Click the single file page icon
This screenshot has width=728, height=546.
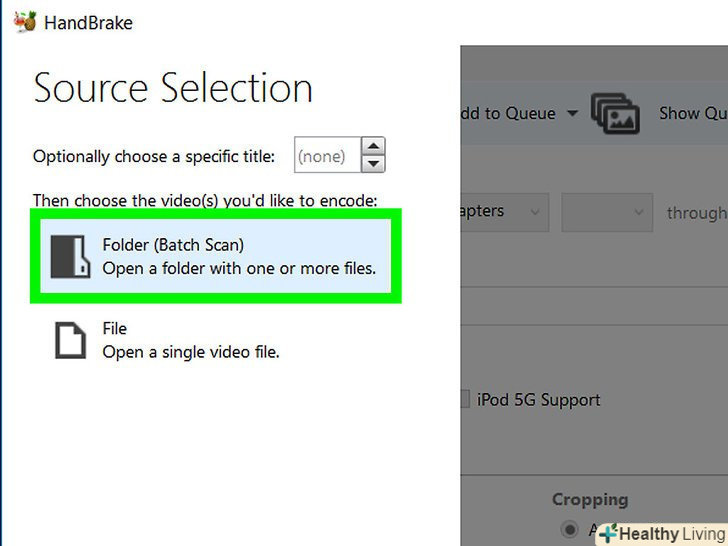70,340
